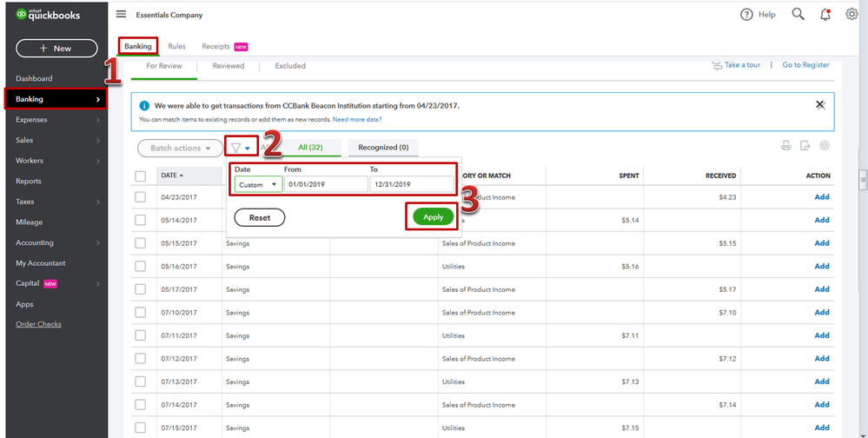
Task: Click the Order Checks link
Action: click(x=38, y=324)
